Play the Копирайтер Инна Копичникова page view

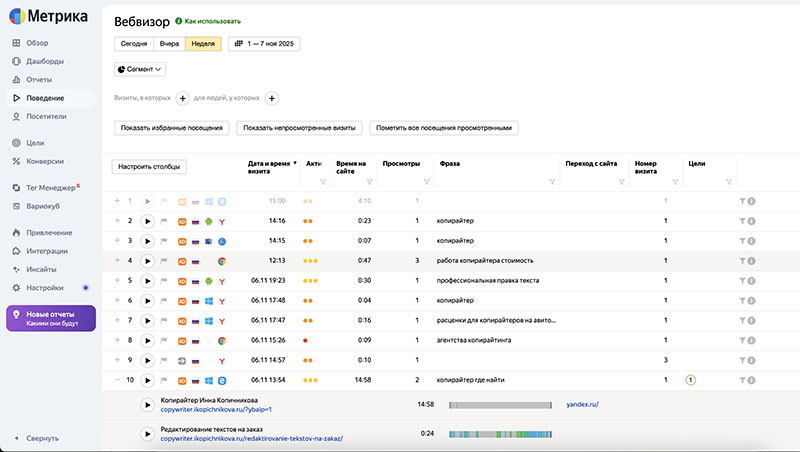147,405
